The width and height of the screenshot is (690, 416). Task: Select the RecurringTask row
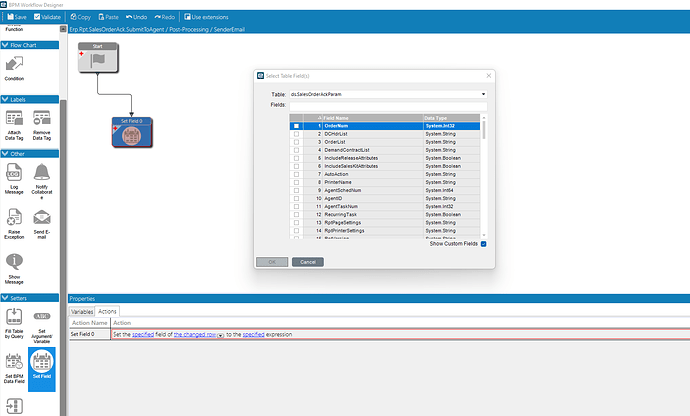tap(385, 215)
